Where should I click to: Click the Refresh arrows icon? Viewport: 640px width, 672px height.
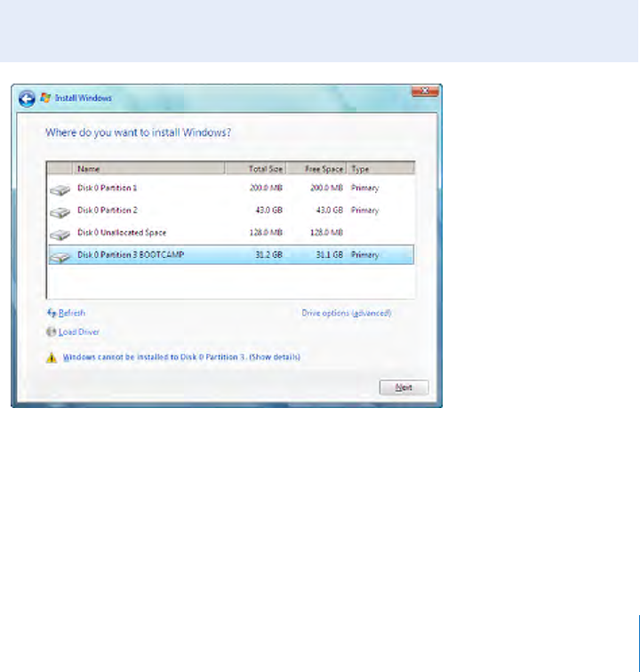tap(52, 313)
